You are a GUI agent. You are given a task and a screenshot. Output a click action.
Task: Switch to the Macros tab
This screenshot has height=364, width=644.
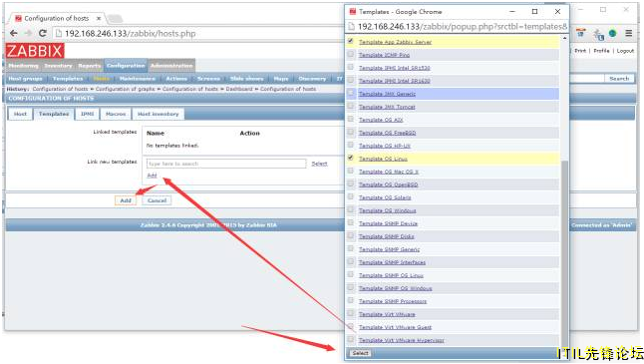click(116, 114)
